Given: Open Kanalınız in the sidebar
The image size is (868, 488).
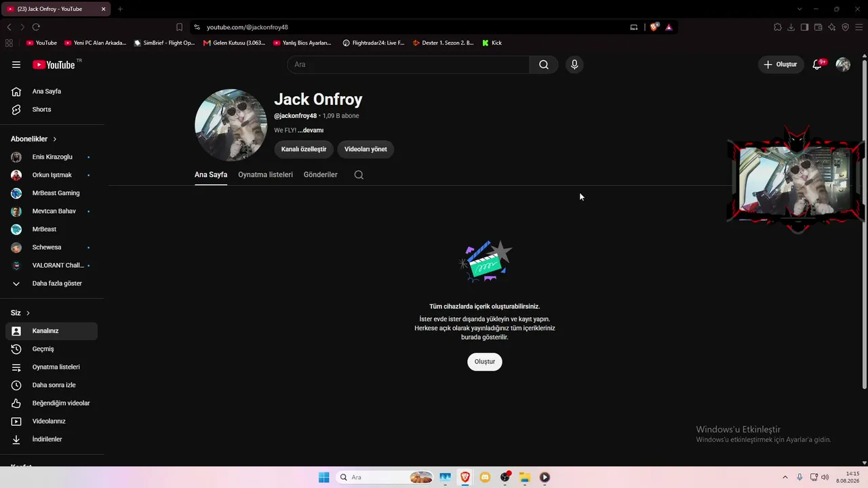Looking at the screenshot, I should 52,331.
